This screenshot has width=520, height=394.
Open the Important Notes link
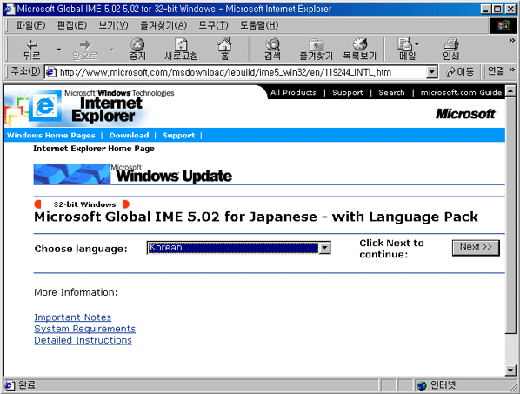pos(73,317)
